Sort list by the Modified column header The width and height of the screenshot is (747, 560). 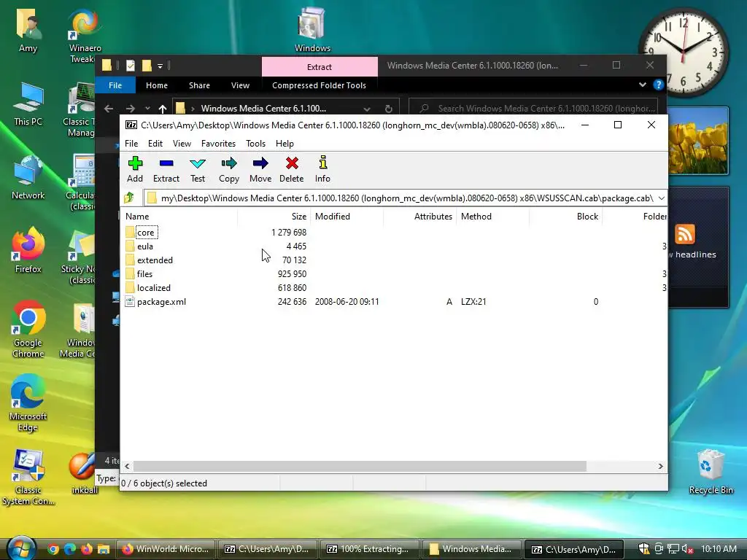point(347,216)
